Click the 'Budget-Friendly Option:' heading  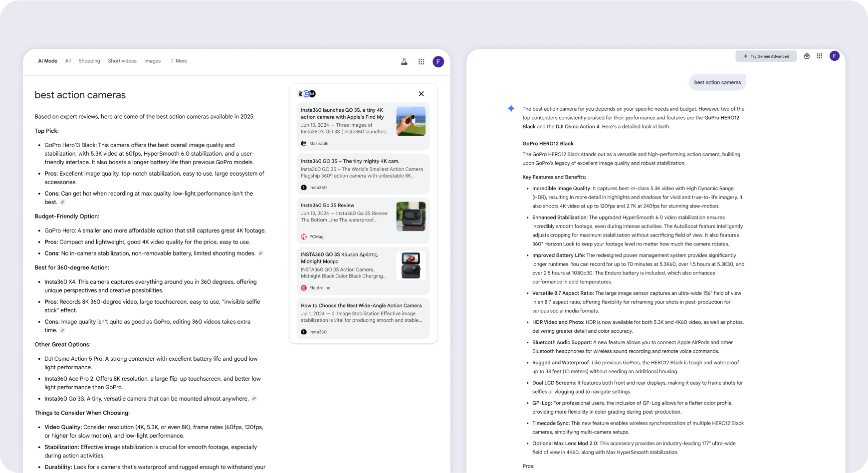67,216
